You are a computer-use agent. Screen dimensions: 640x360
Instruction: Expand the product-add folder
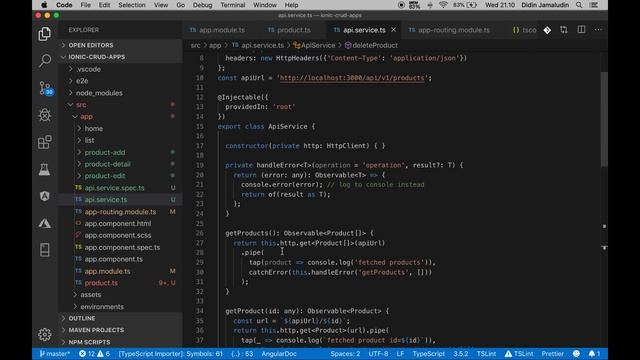[105, 152]
